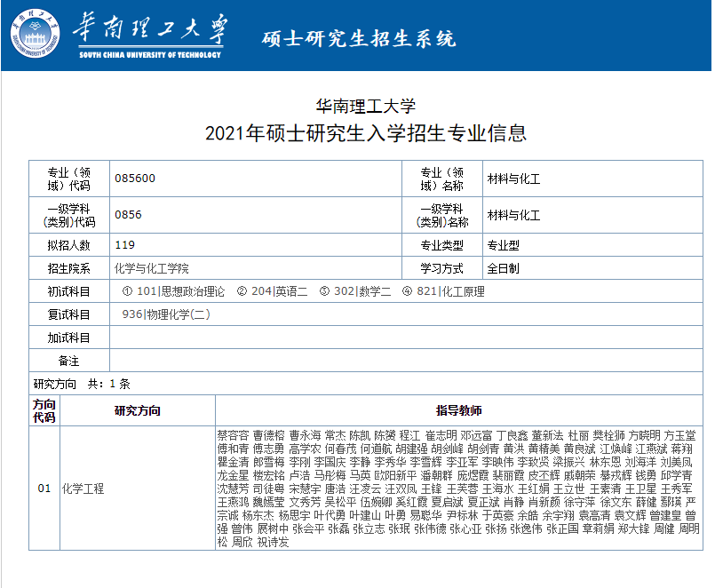
Task: Click the planned enrollment number 119
Action: click(125, 245)
